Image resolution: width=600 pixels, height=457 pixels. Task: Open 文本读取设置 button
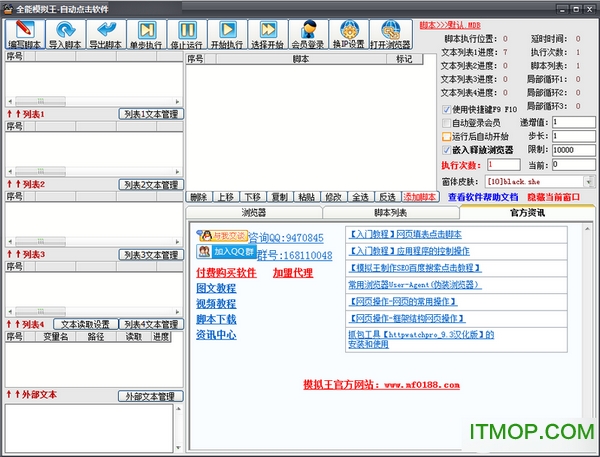(85, 325)
